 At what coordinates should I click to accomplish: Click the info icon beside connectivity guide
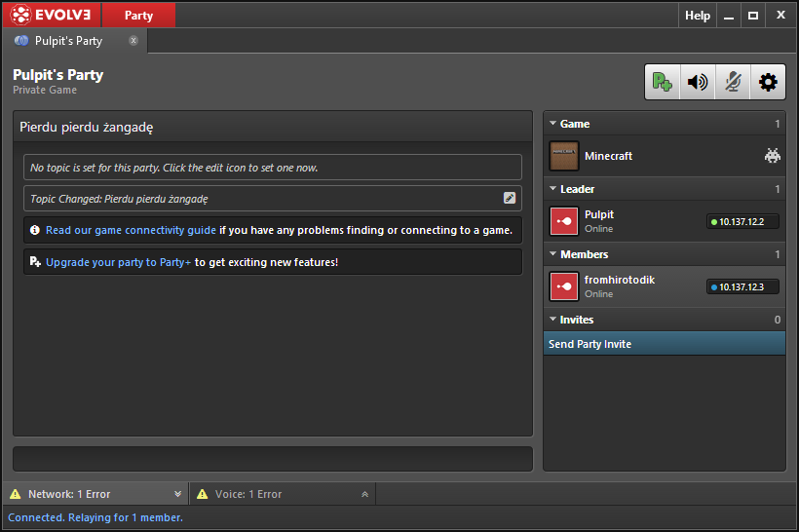point(35,230)
